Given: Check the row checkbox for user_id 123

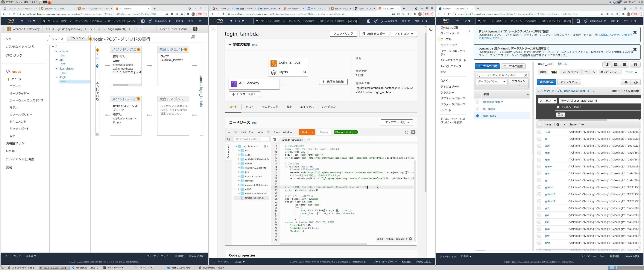Looking at the screenshot, I should point(539,132).
